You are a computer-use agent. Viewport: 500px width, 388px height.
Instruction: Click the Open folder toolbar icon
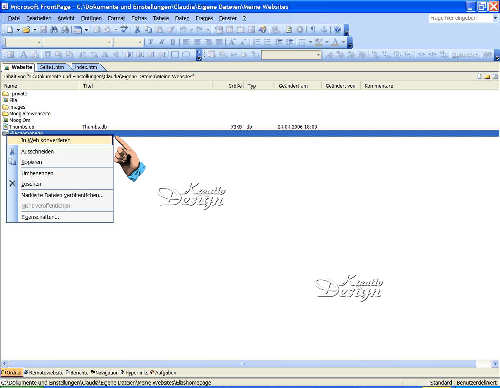26,30
